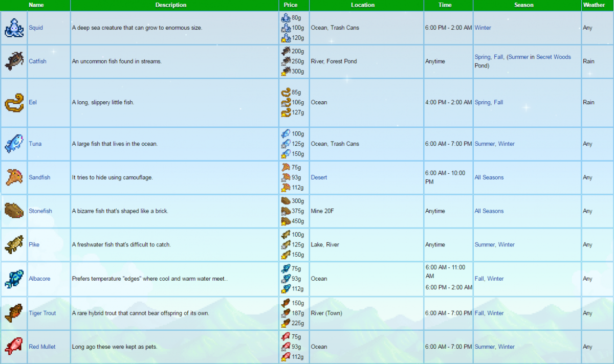Open the Tiger Trout icon

click(14, 313)
